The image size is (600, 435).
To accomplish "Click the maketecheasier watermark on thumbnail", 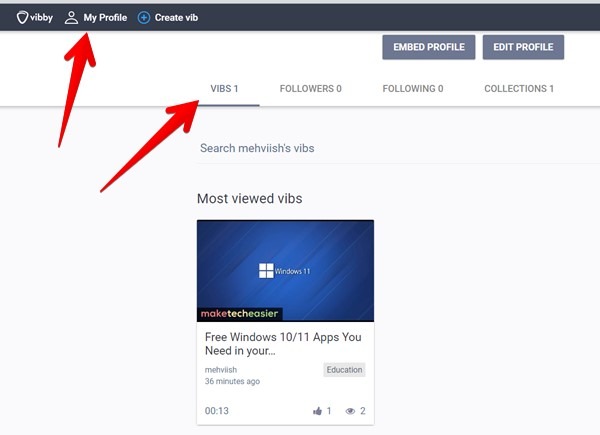I will [240, 313].
